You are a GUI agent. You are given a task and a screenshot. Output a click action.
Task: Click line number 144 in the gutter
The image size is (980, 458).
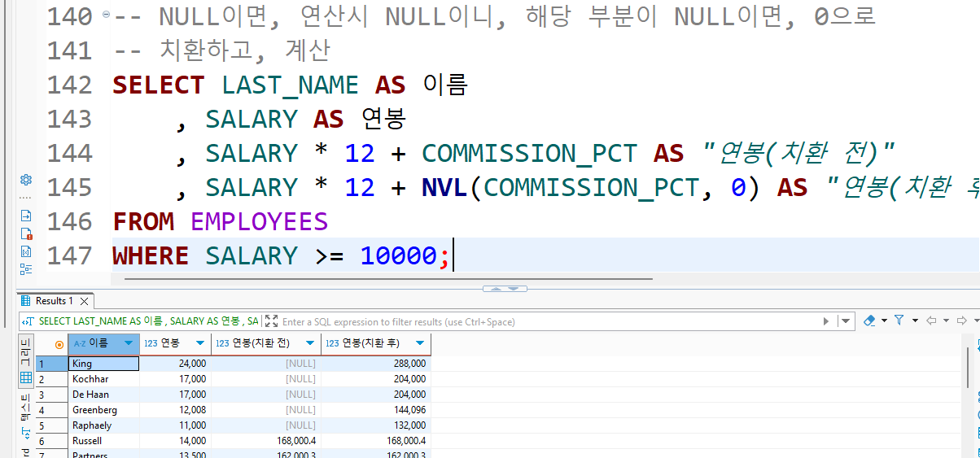coord(70,153)
